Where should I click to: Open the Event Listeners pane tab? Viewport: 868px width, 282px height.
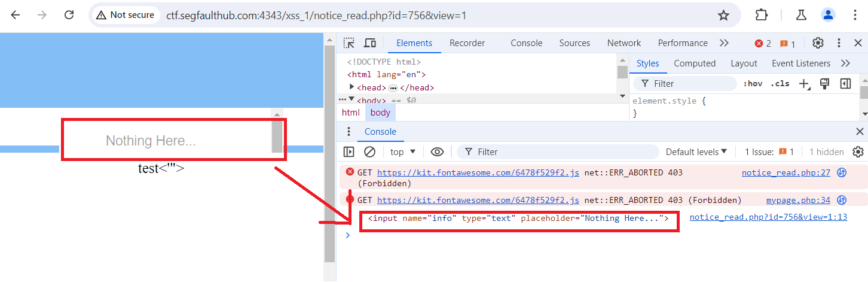(801, 63)
